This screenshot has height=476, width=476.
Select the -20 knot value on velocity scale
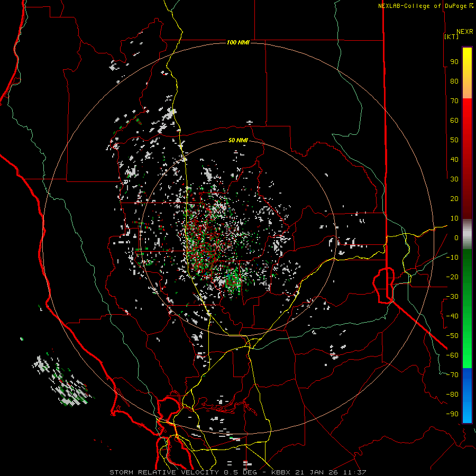click(452, 277)
